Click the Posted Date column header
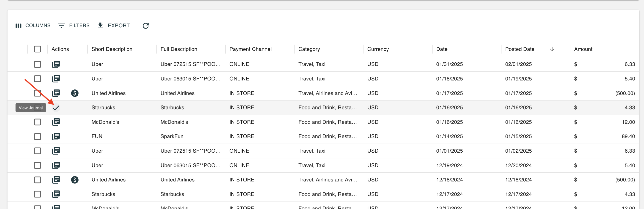644x209 pixels. point(520,49)
